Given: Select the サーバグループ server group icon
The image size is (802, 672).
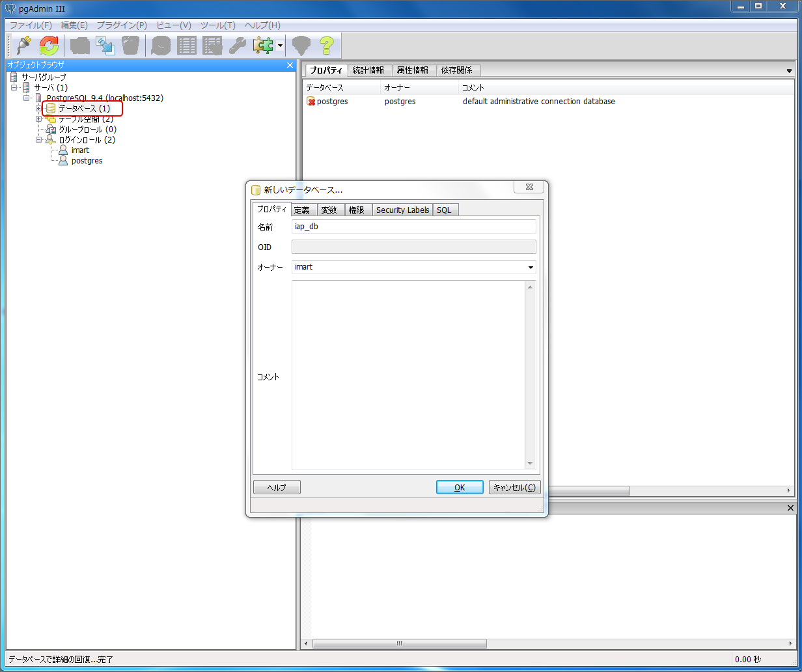Looking at the screenshot, I should [14, 77].
